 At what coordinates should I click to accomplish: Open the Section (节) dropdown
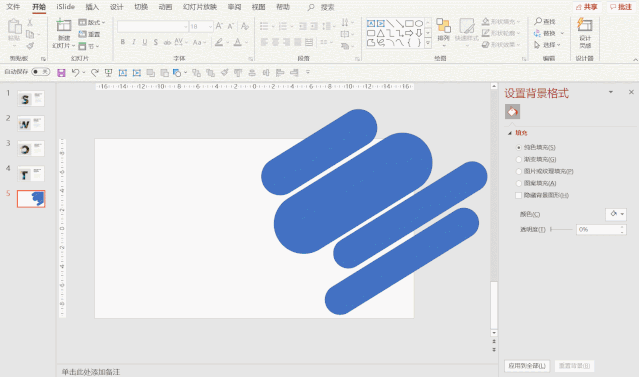pyautogui.click(x=89, y=46)
